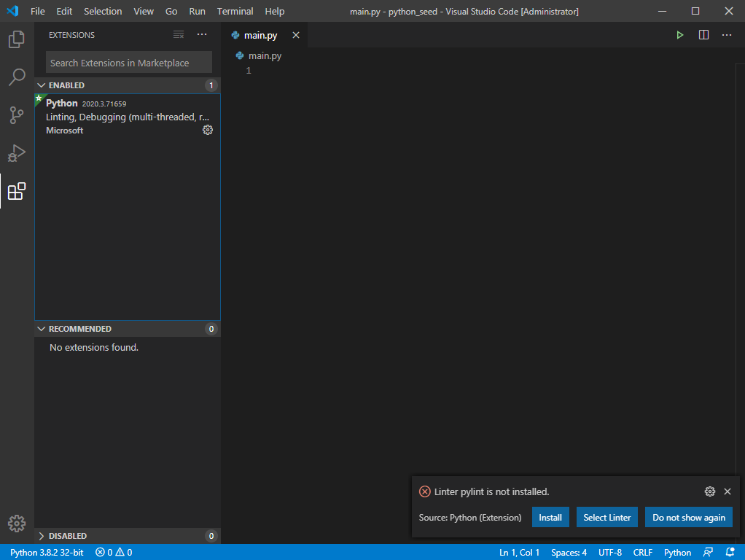
Task: Click the window title bar text
Action: click(x=464, y=11)
